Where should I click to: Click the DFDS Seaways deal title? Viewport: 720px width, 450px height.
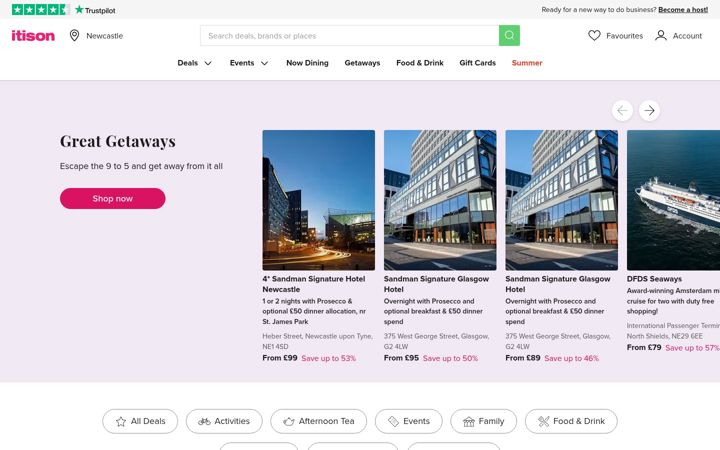point(654,279)
